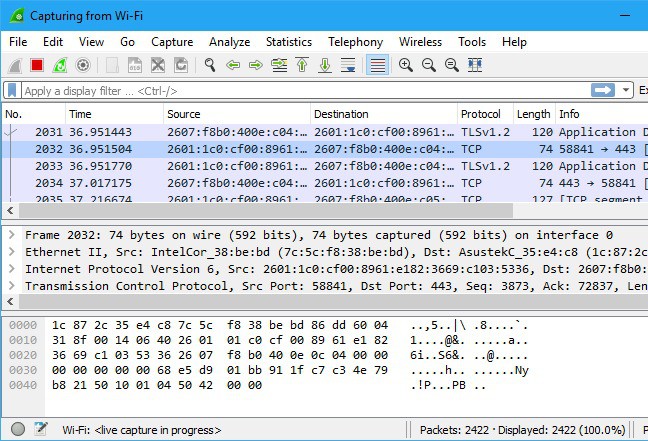Restart the current capture using the green fin icon
This screenshot has height=441, width=648.
click(x=60, y=65)
